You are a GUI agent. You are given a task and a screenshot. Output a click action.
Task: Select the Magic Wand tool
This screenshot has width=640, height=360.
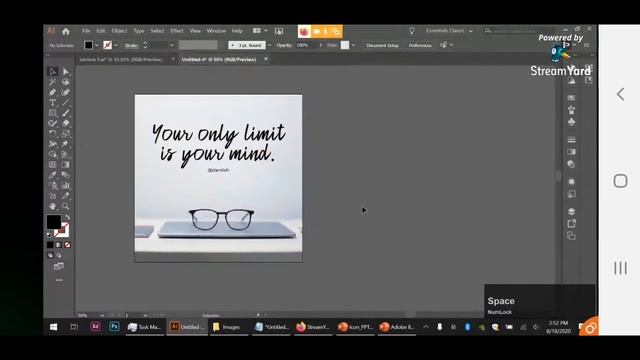53,82
